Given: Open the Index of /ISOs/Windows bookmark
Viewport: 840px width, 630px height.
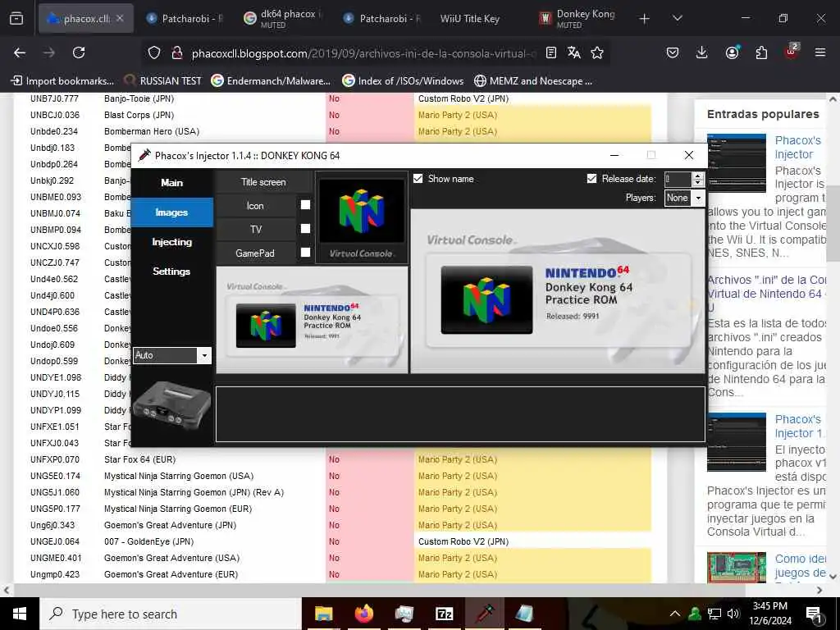Looking at the screenshot, I should pyautogui.click(x=404, y=81).
